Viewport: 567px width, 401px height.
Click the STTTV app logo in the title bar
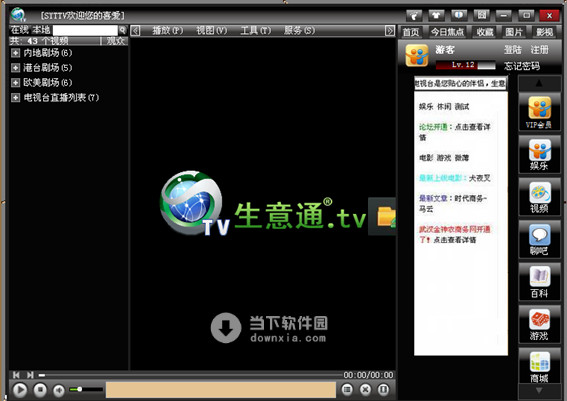[18, 15]
